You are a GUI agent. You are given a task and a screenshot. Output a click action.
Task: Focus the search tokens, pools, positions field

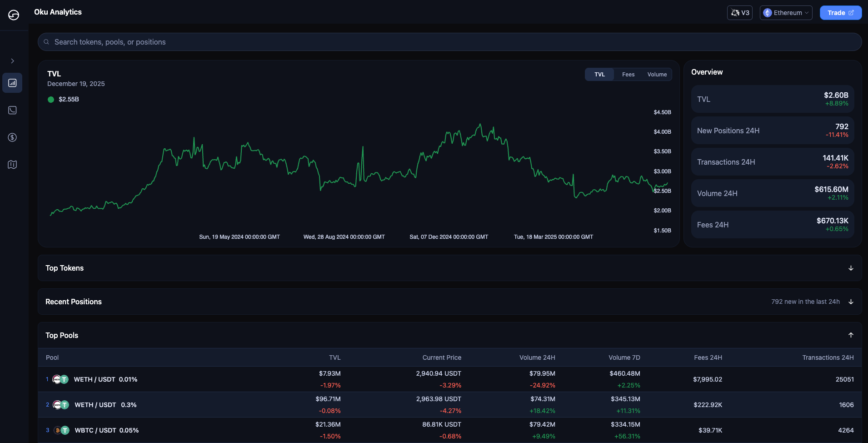pyautogui.click(x=449, y=42)
